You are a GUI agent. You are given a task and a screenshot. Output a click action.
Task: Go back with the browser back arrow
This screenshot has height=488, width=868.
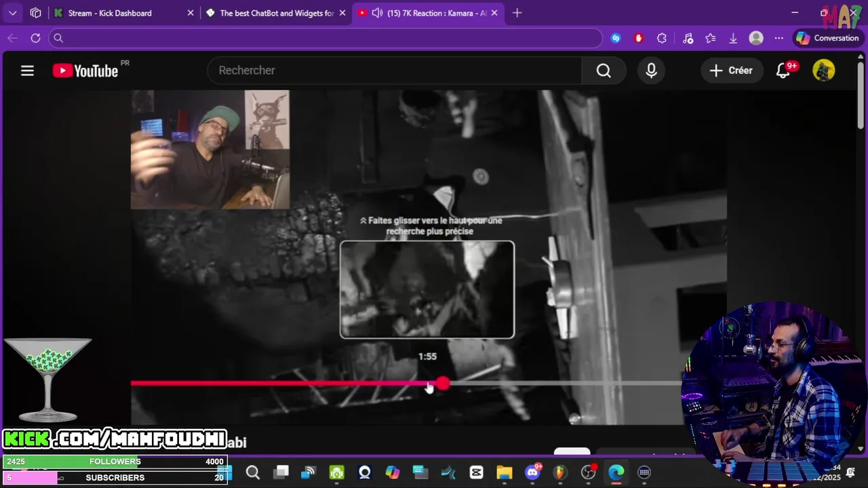(12, 39)
